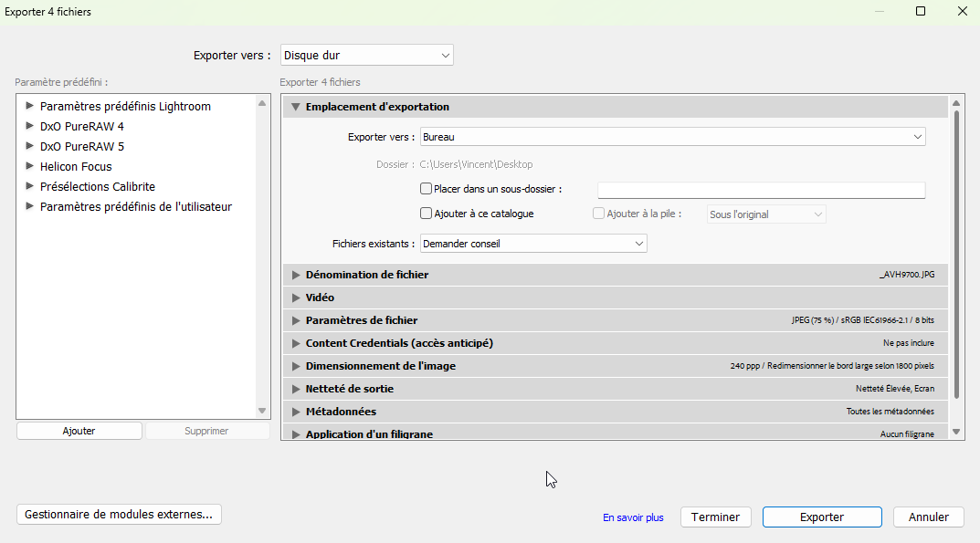Image resolution: width=980 pixels, height=543 pixels.
Task: Open the Exporter vers Bureau location dropdown
Action: pyautogui.click(x=672, y=137)
